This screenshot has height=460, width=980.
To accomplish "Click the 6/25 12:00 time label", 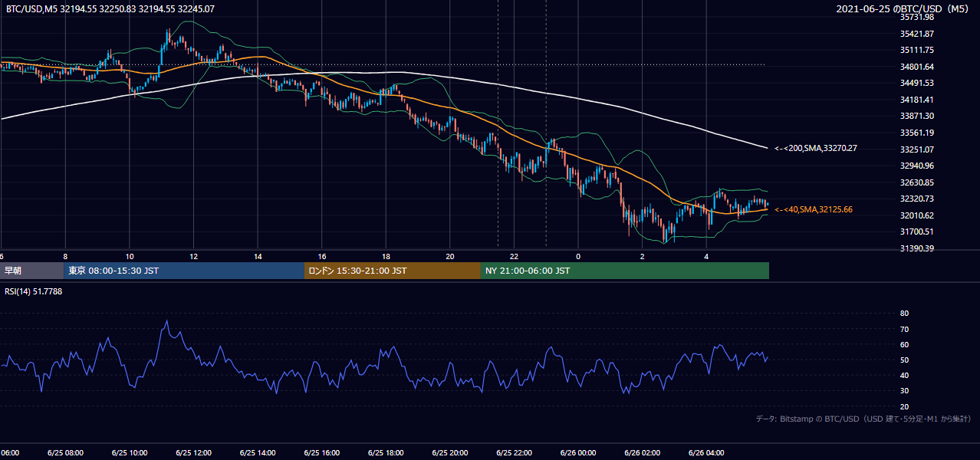I will pyautogui.click(x=193, y=453).
